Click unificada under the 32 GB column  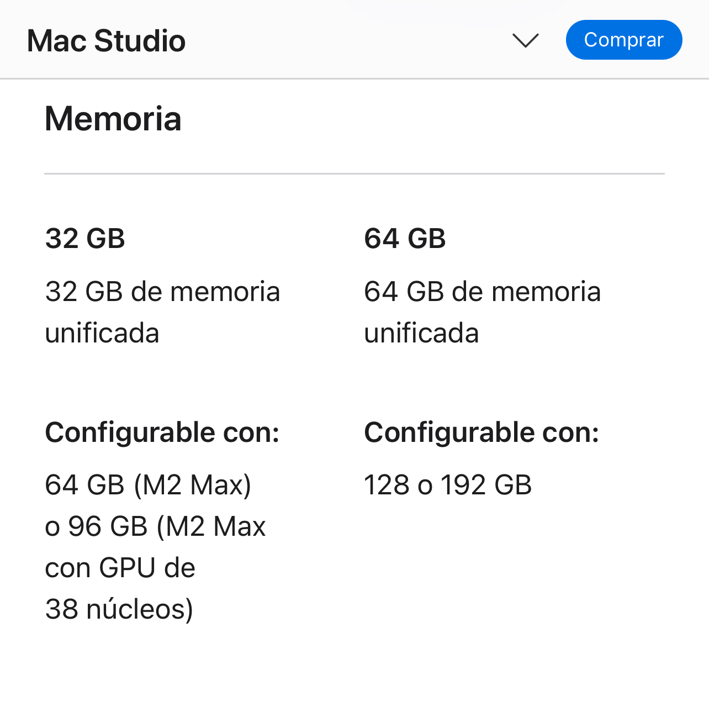(102, 333)
